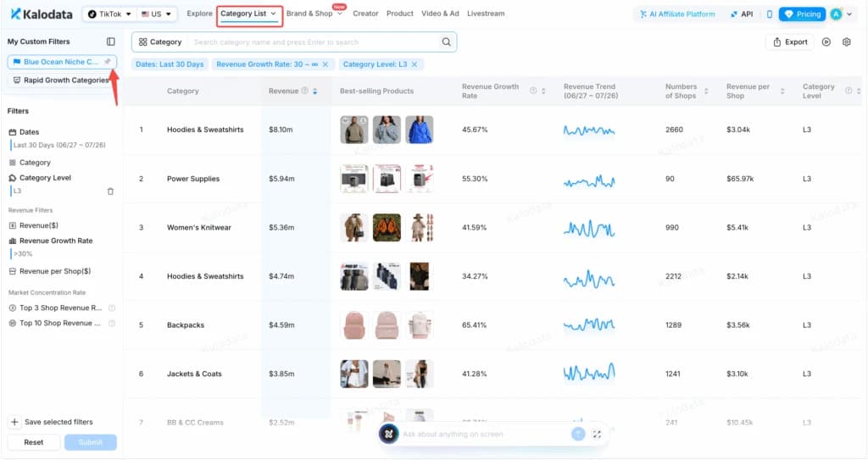Open first Backpacks product thumbnail
Screen dimensions: 868x460
354,325
